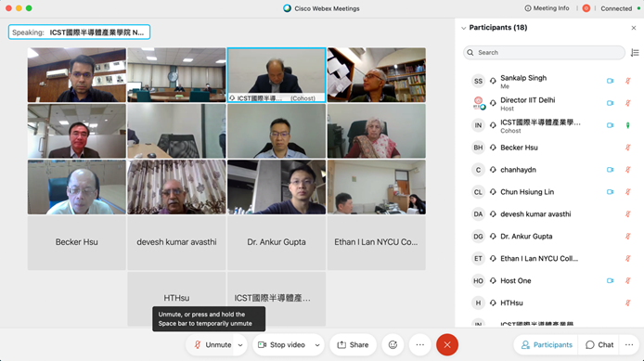Toggle Sankalp Singh's microphone icon
This screenshot has width=644, height=361.
[x=627, y=81]
